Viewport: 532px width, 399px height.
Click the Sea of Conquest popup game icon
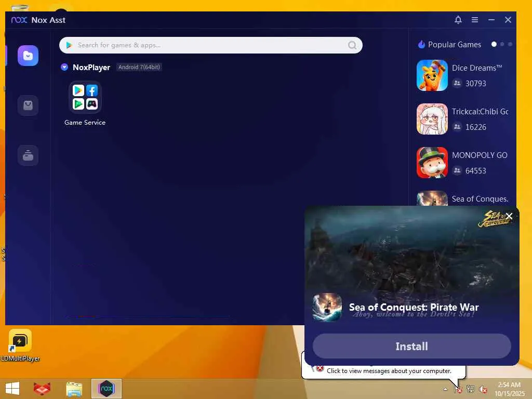point(327,307)
